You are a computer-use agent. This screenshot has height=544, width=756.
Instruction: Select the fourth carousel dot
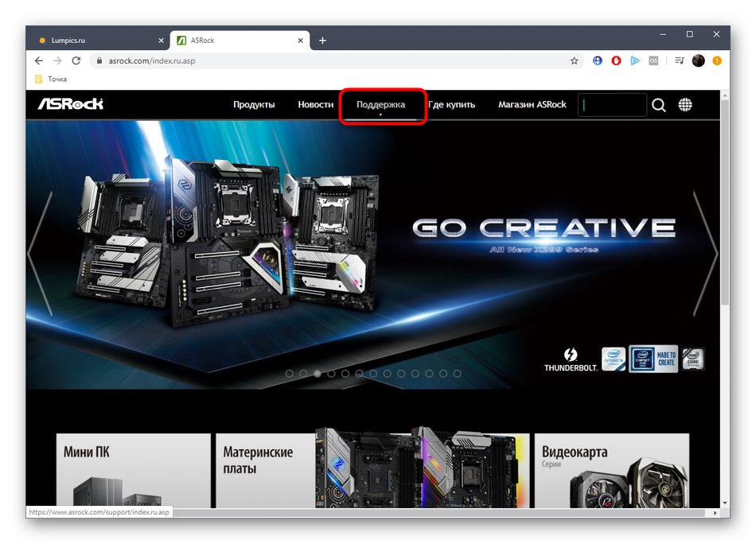coord(331,374)
